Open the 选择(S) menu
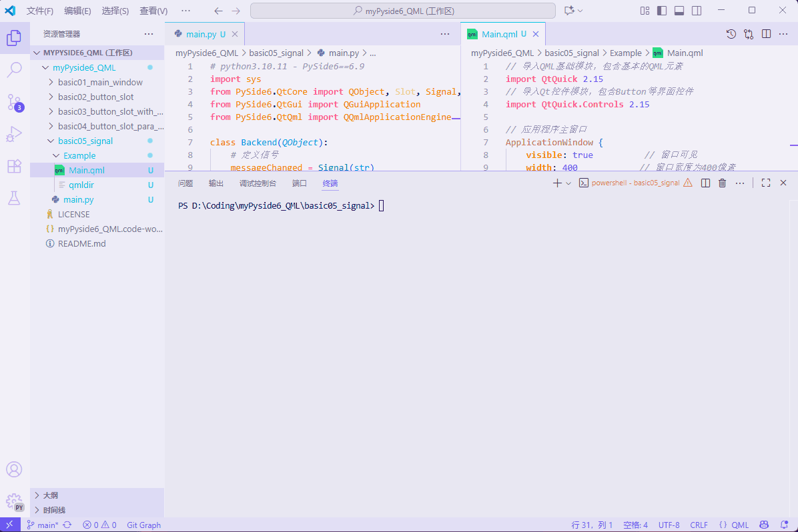Image resolution: width=798 pixels, height=532 pixels. pos(115,11)
